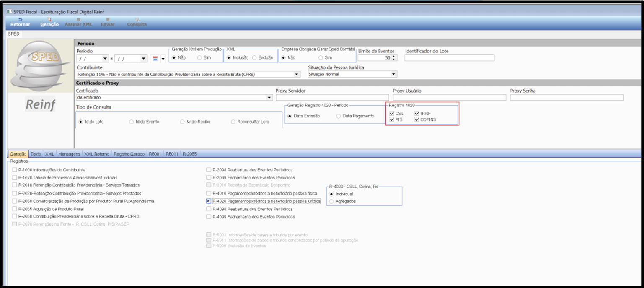Click the disabled Enviar toolbar button
644x288 pixels.
coord(108,22)
